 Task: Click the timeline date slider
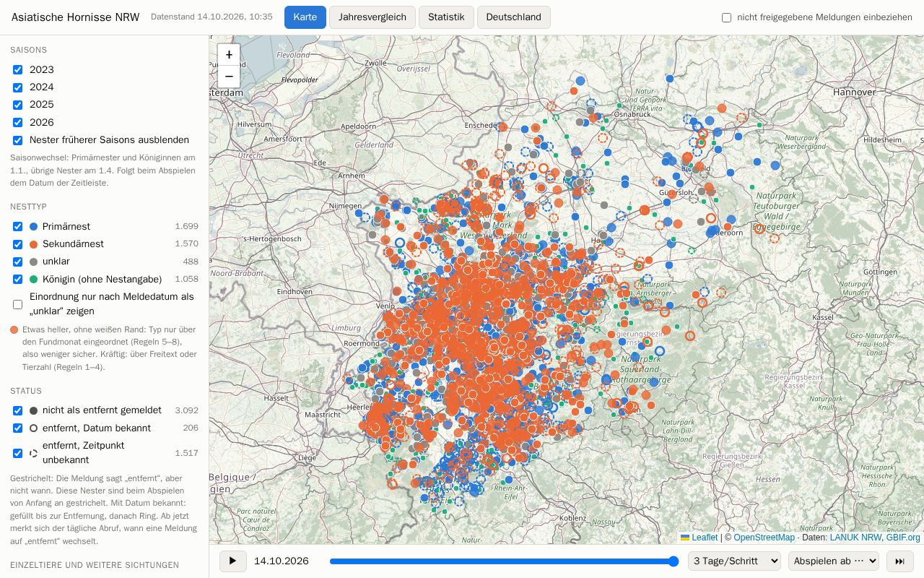coord(505,561)
